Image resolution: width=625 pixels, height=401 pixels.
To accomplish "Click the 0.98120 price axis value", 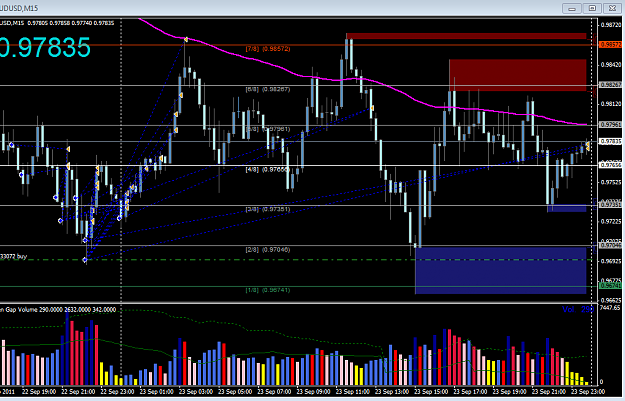I will tap(611, 104).
